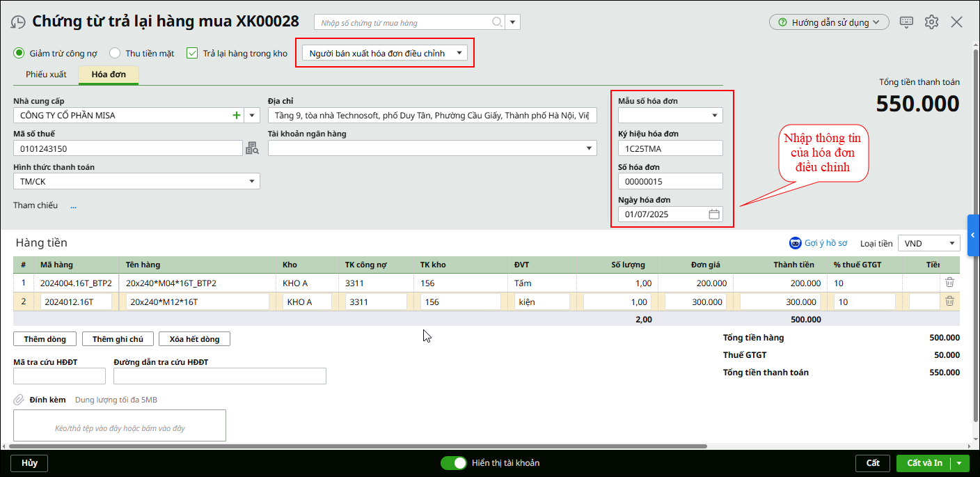Click the search magnifier in voucher box
This screenshot has height=477, width=980.
point(497,22)
